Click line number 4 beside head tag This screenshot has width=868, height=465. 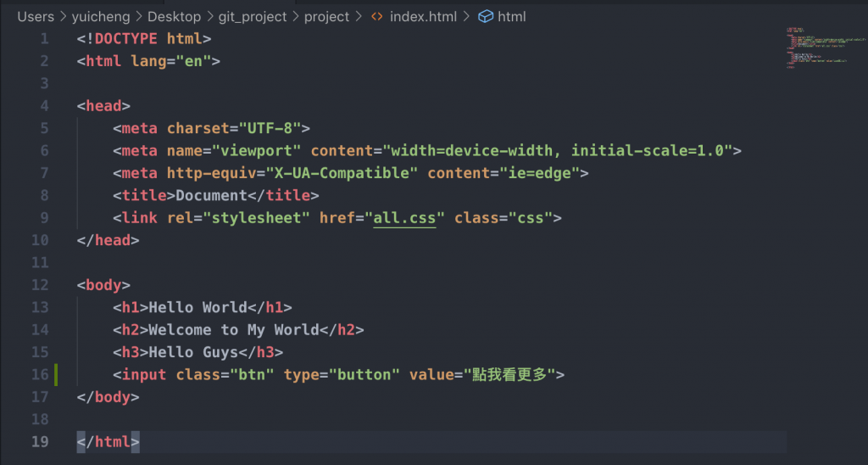[x=44, y=106]
